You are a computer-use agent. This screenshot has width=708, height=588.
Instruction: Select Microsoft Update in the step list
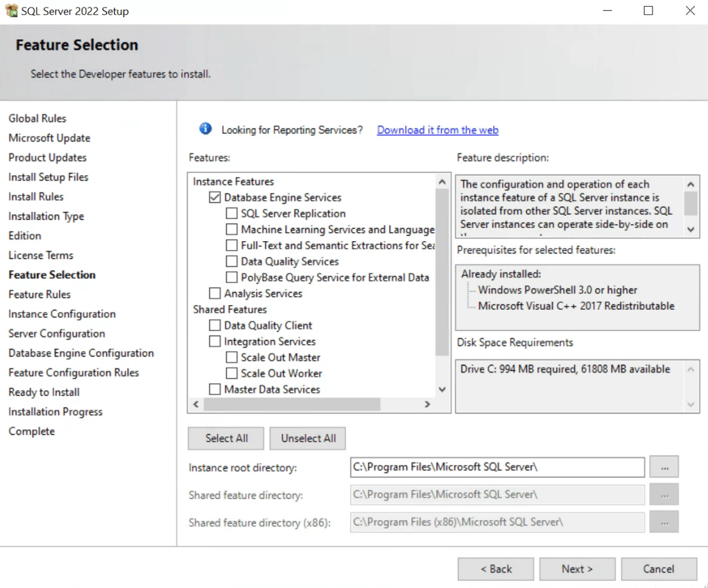49,138
